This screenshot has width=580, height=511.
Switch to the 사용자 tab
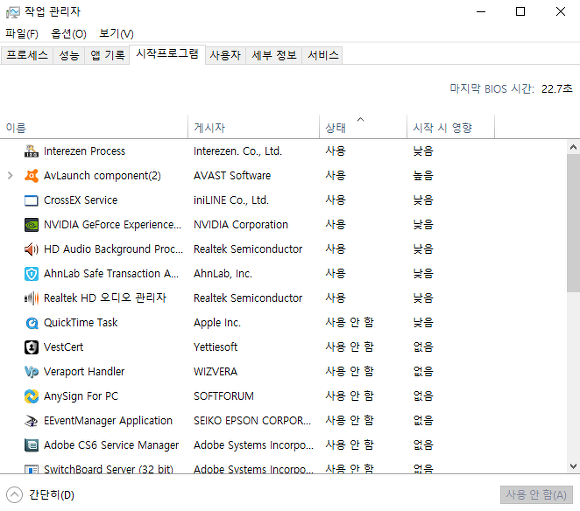tap(225, 56)
